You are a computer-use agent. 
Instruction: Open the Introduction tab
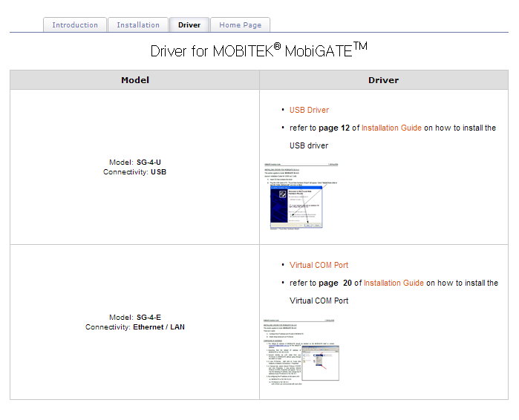75,25
